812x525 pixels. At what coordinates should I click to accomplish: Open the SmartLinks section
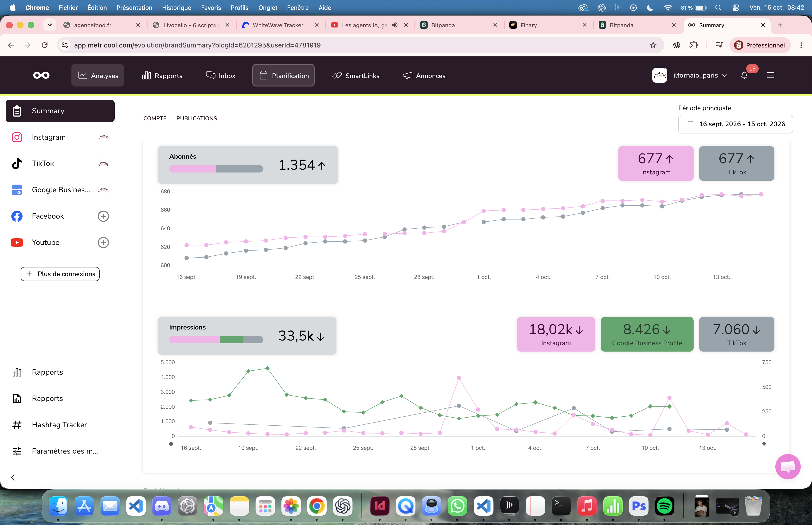pyautogui.click(x=356, y=75)
